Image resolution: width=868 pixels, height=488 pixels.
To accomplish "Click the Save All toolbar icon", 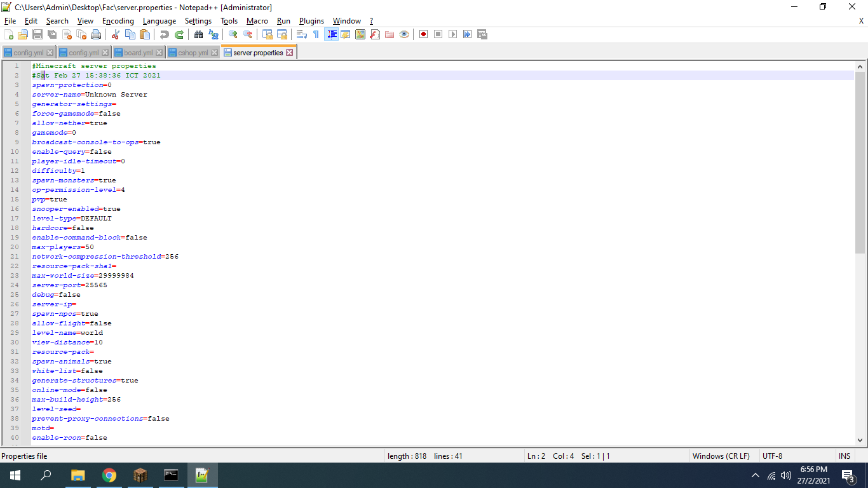I will tap(52, 34).
